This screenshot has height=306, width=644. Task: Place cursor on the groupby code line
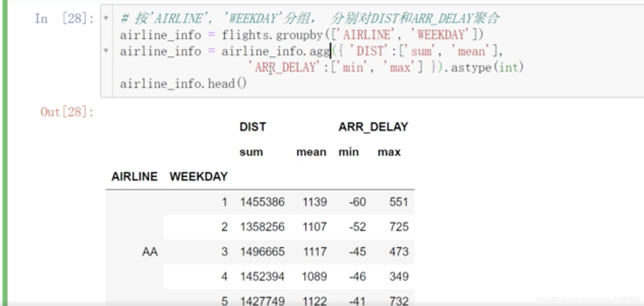301,35
